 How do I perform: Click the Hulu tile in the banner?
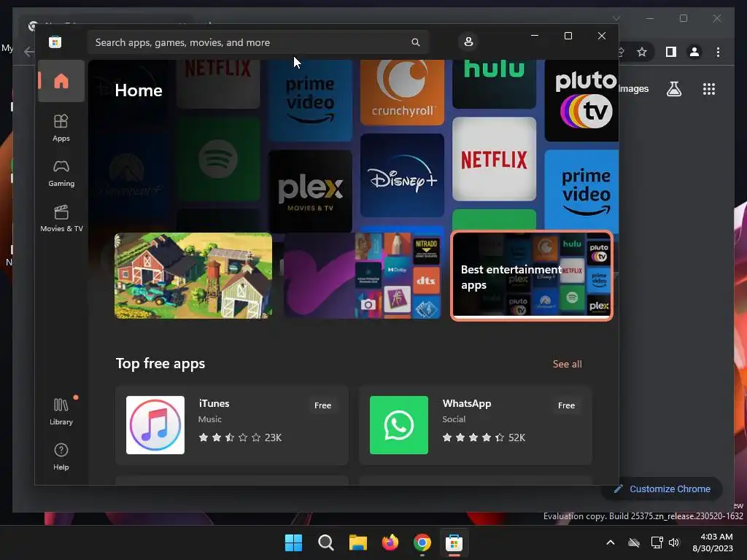coord(494,85)
